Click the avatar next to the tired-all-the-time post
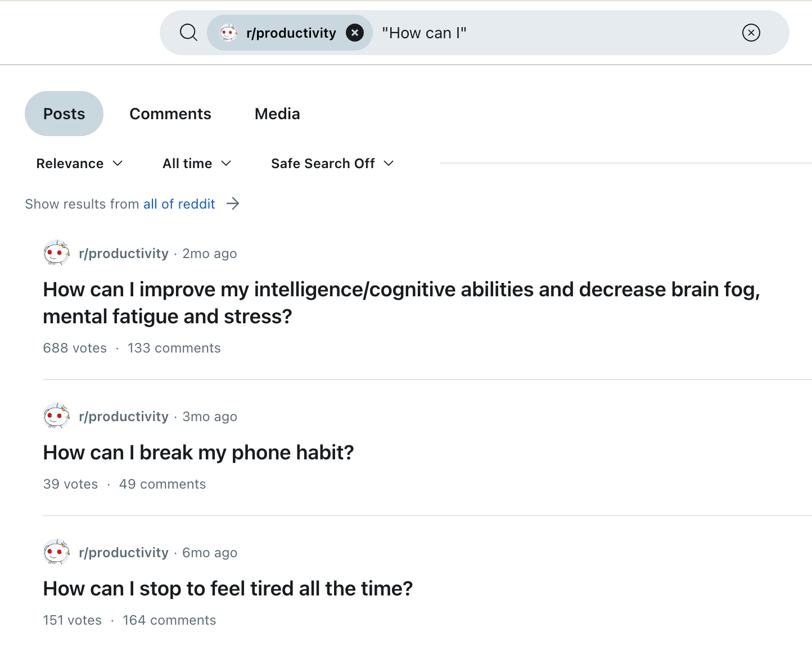Image resolution: width=812 pixels, height=650 pixels. (x=56, y=552)
